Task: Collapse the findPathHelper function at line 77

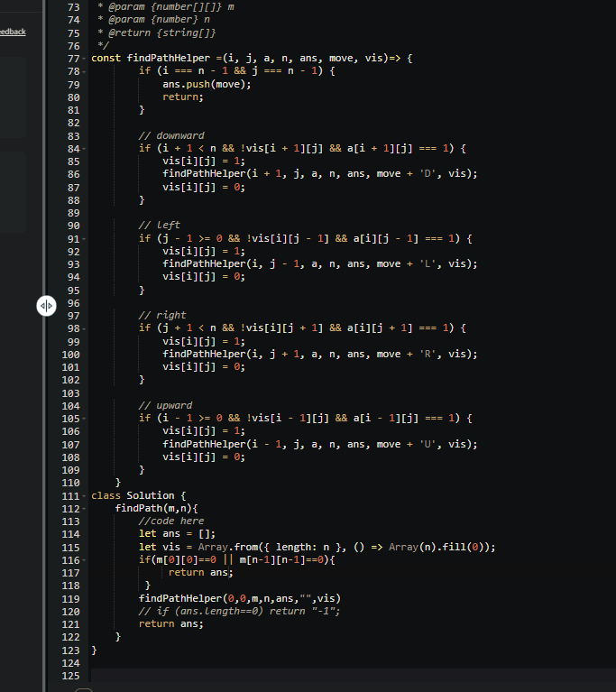Action: [x=84, y=59]
